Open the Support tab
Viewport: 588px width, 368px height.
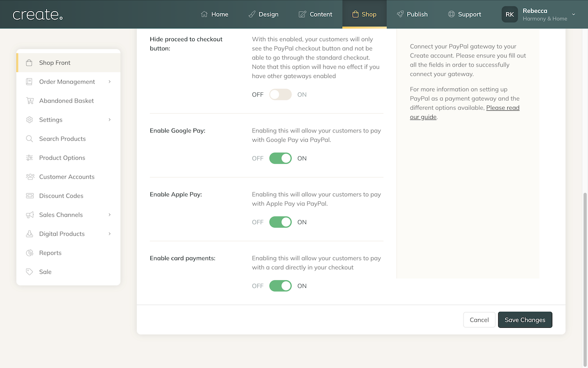click(x=465, y=14)
